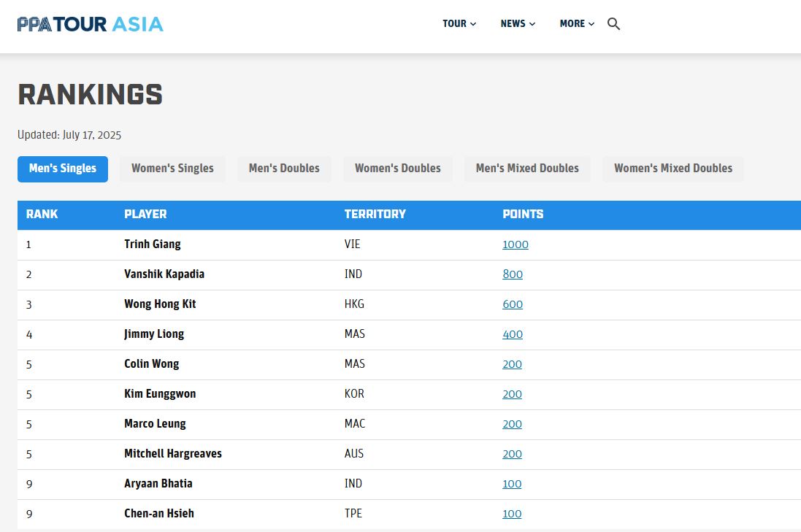Click the PLAYER column header
This screenshot has height=532, width=801.
[x=145, y=215]
